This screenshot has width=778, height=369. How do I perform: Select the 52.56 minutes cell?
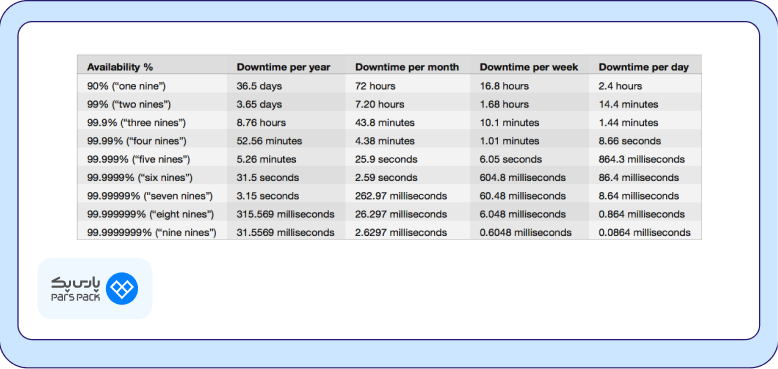(269, 141)
